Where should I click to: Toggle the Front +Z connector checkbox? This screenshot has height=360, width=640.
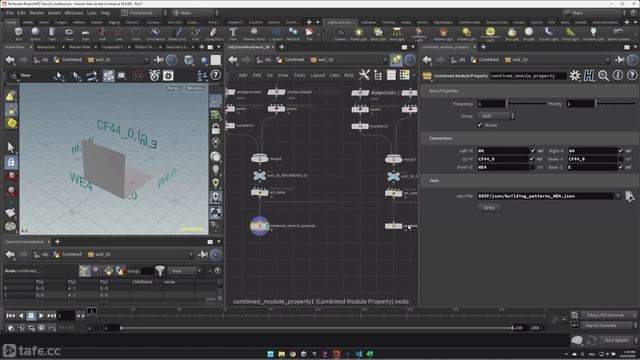533,167
